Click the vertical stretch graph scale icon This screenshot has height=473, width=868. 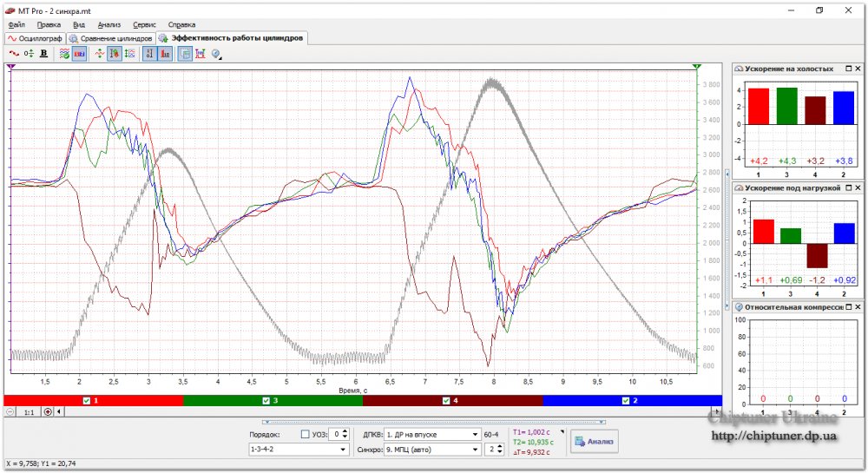pyautogui.click(x=129, y=54)
